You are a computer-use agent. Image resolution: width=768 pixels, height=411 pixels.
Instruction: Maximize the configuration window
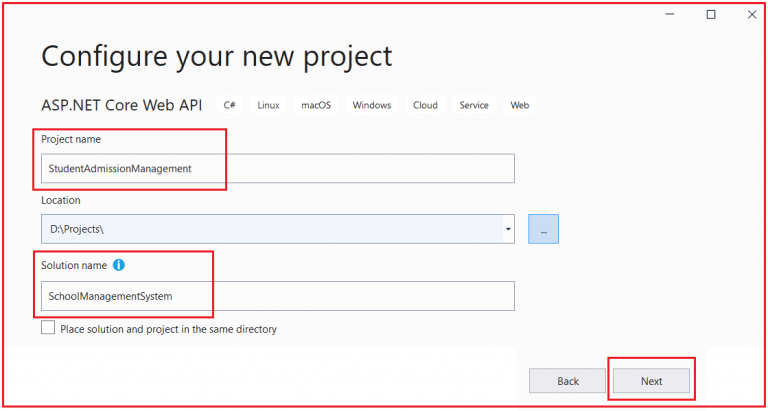coord(711,15)
